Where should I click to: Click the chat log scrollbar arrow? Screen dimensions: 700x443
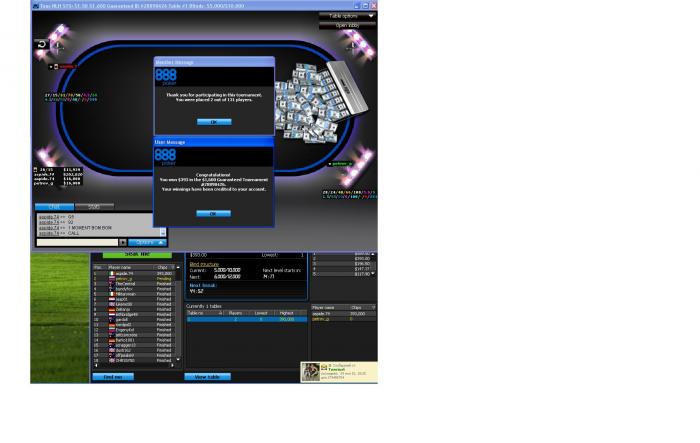(163, 232)
